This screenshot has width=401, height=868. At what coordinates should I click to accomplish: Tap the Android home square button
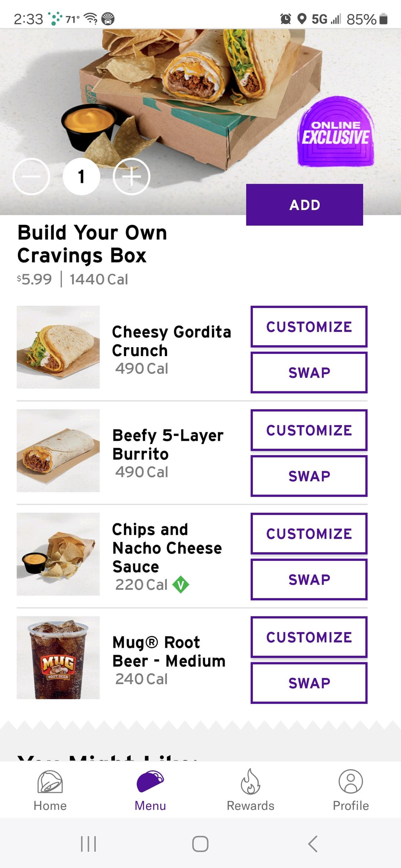click(200, 844)
